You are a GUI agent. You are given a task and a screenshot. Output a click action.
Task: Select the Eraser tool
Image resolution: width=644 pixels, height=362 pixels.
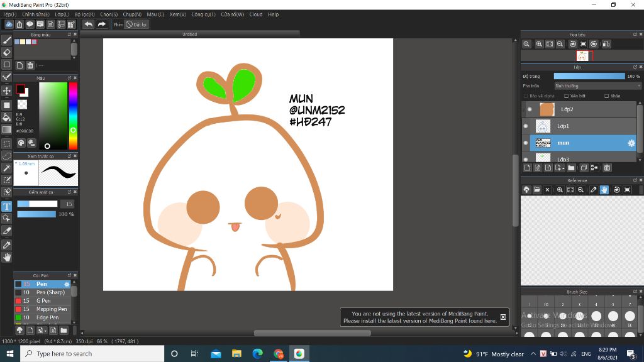[6, 53]
